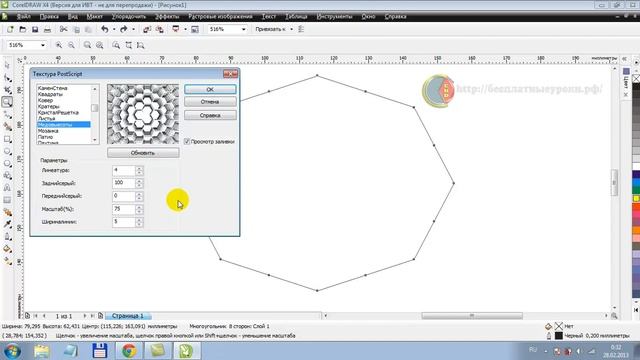The height and width of the screenshot is (360, 640).
Task: Switch to the Страница 1 page tab
Action: point(128,316)
